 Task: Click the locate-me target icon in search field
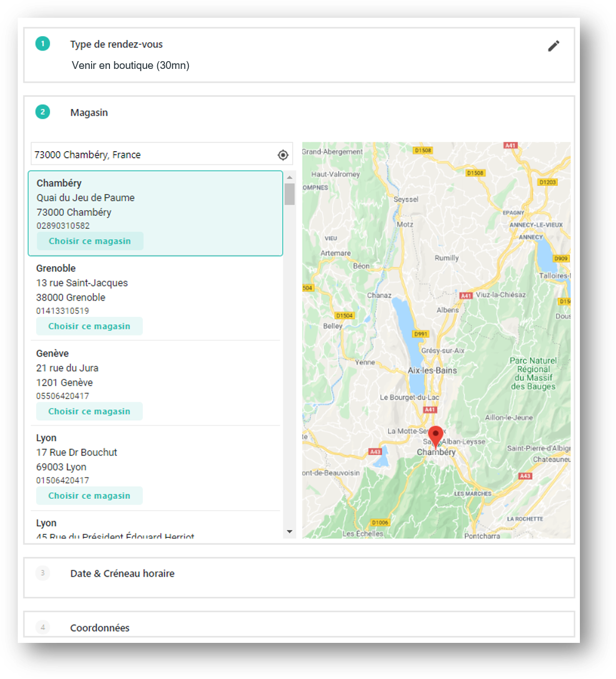pos(283,155)
